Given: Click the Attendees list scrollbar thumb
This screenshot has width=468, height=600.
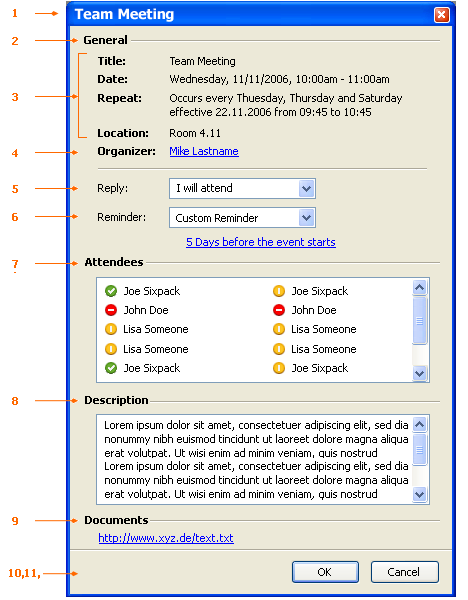Looking at the screenshot, I should [420, 320].
